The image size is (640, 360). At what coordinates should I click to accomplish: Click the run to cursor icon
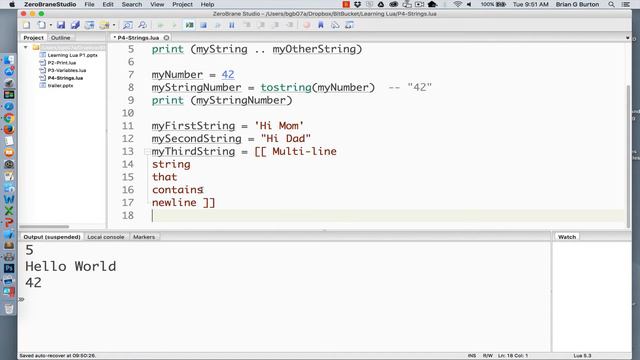(289, 25)
